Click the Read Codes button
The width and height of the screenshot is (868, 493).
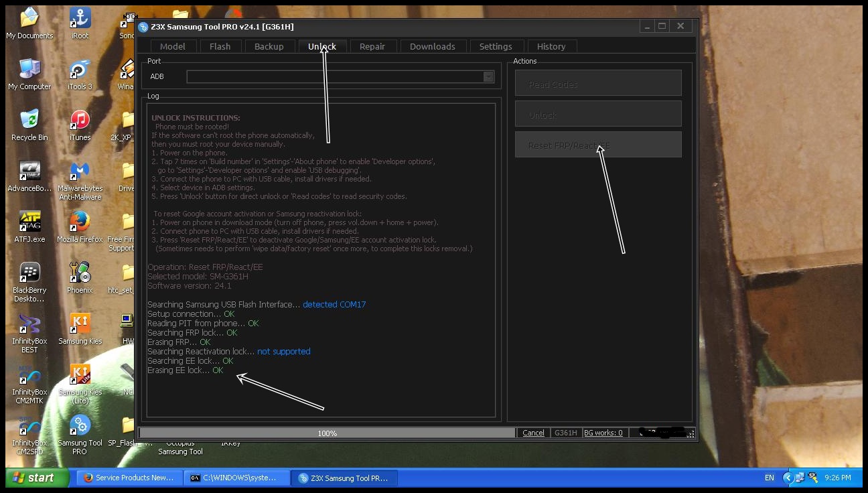[598, 83]
